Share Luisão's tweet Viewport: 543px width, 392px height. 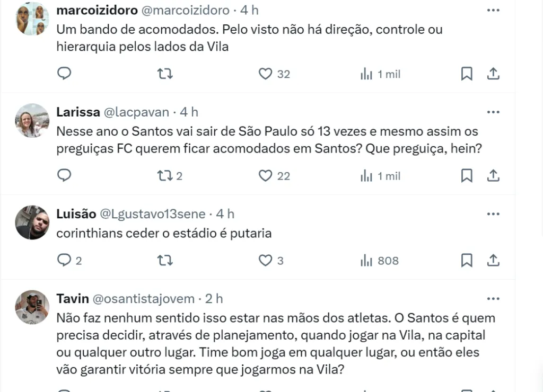pyautogui.click(x=493, y=260)
